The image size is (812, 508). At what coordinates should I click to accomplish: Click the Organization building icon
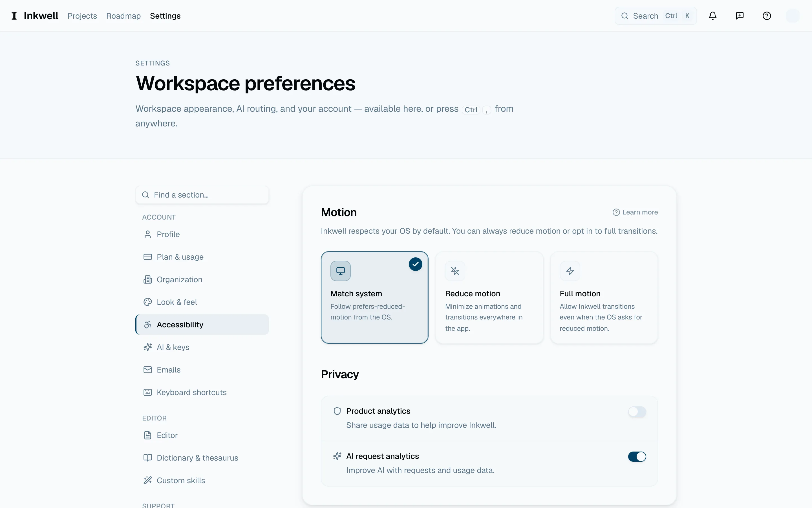tap(148, 279)
